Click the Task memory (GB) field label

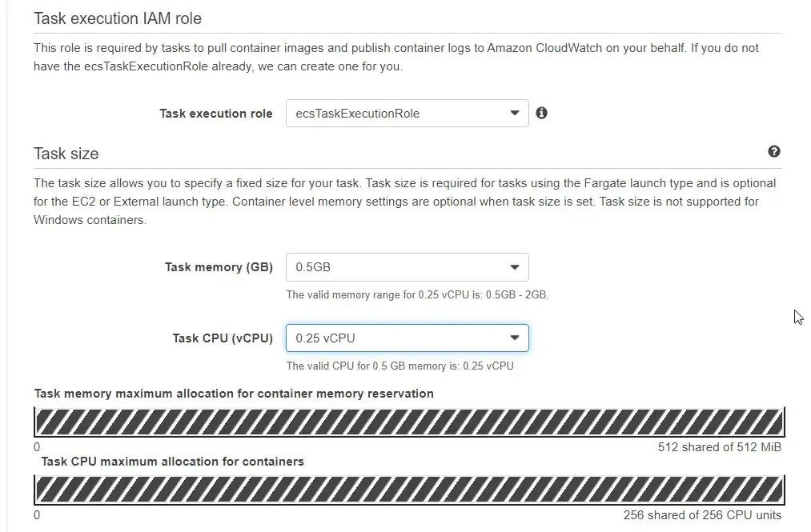[x=219, y=266]
